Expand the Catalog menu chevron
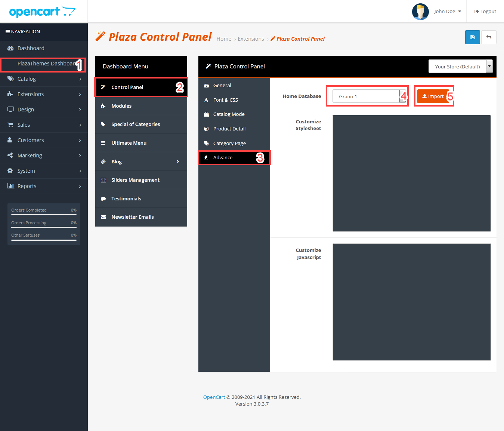The height and width of the screenshot is (431, 504). click(x=80, y=79)
